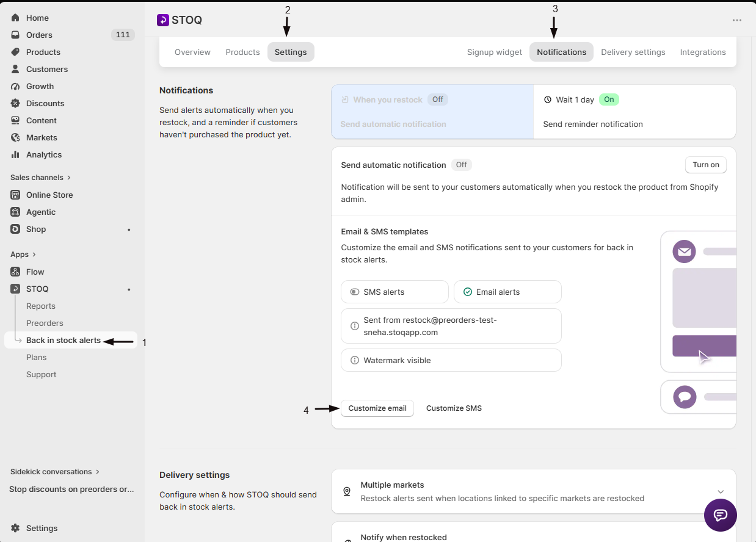
Task: Open Support under STOQ
Action: [x=42, y=374]
